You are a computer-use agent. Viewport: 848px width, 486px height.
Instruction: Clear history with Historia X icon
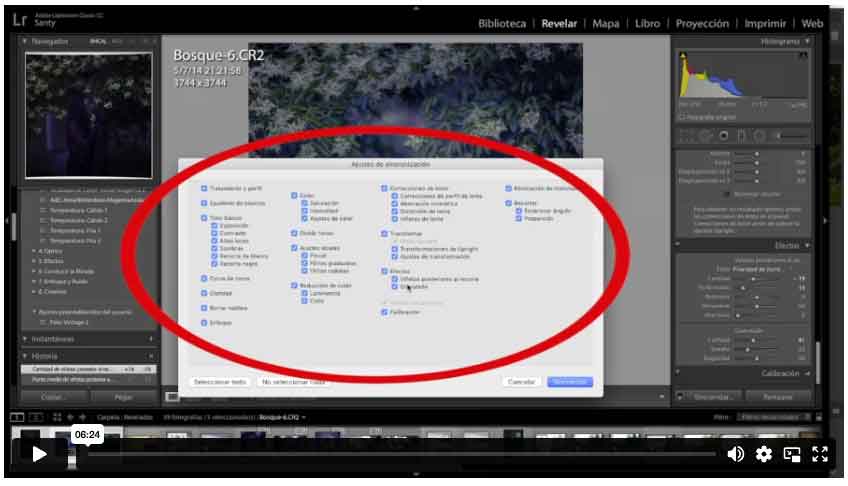click(151, 356)
